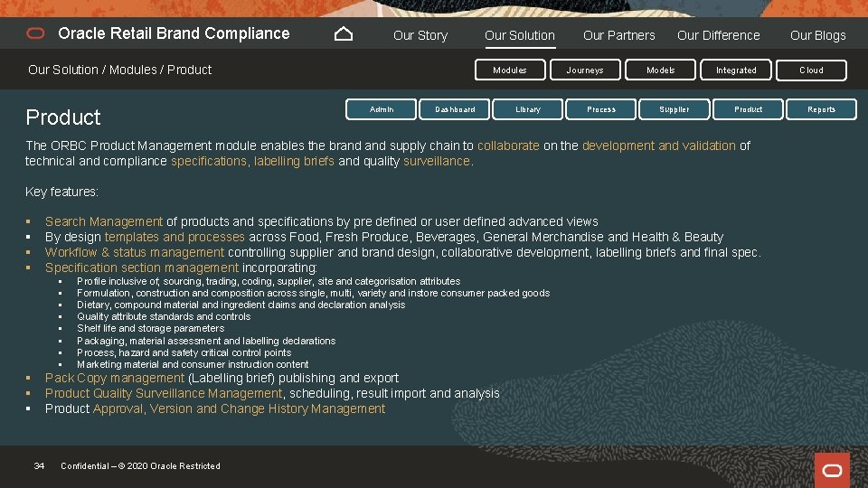
Task: Switch to the Dashboard module tab
Action: click(x=455, y=109)
